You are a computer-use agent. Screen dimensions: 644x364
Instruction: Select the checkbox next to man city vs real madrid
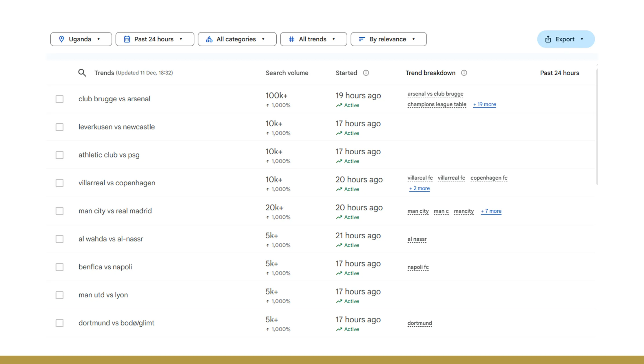59,211
